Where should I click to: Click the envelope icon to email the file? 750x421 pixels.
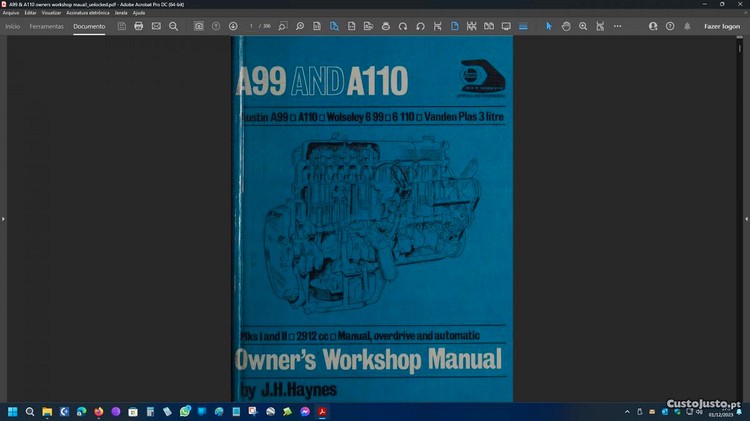(156, 26)
